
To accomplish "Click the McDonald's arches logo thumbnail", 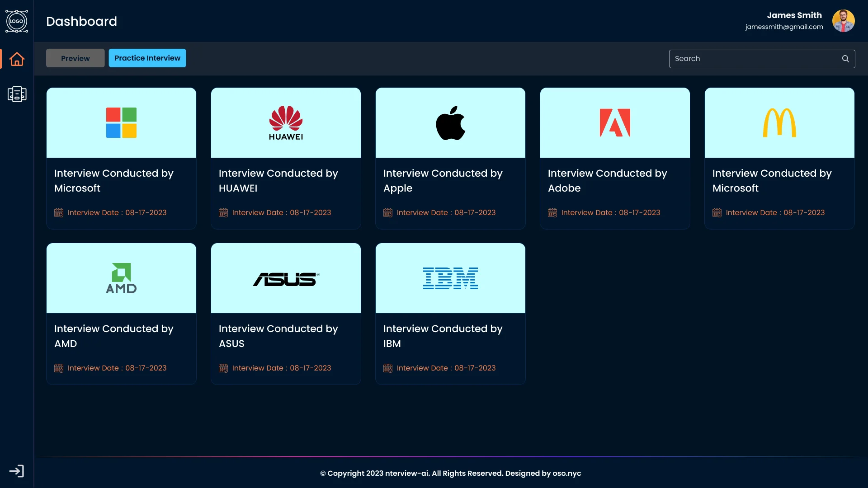I will click(x=779, y=122).
